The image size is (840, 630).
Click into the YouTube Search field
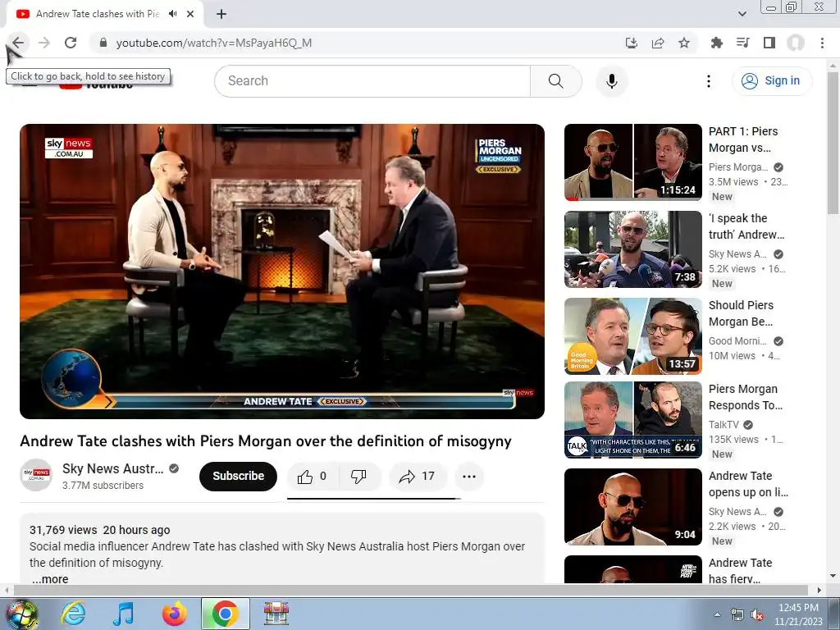click(x=372, y=81)
